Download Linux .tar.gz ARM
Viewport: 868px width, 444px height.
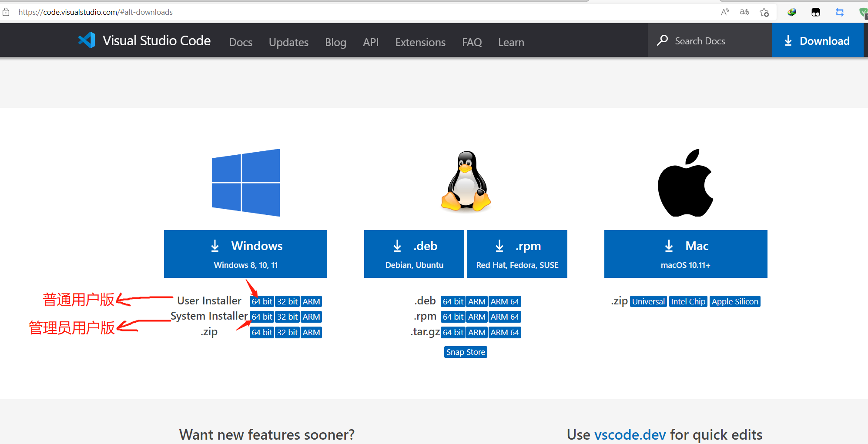click(477, 332)
